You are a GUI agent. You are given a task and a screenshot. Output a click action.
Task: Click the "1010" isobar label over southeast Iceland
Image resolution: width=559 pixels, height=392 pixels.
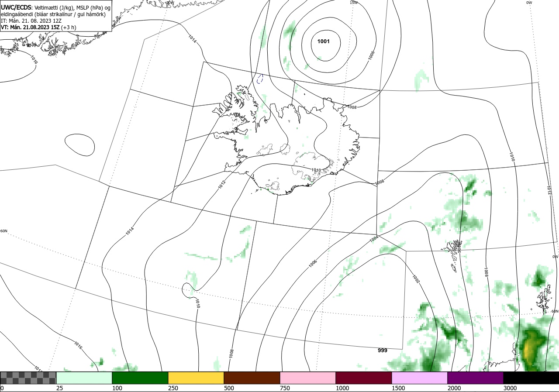coord(316,170)
